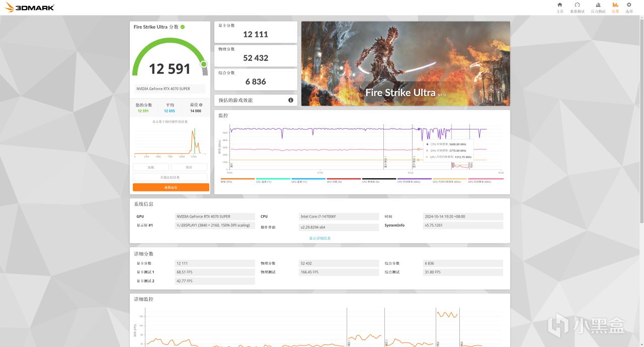Click the 监控 chart heading
The width and height of the screenshot is (644, 347).
coord(223,115)
